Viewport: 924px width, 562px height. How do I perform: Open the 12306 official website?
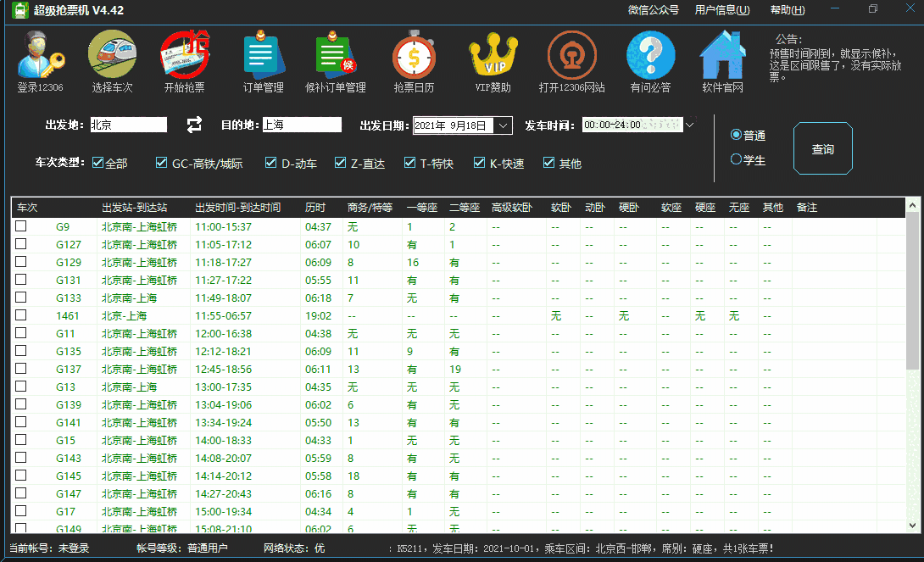tap(571, 59)
